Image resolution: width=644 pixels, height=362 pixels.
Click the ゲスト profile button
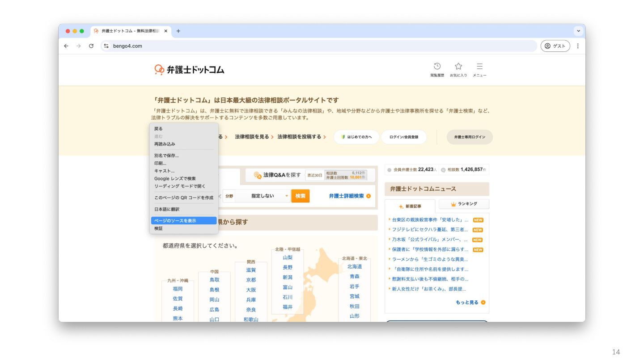pyautogui.click(x=555, y=46)
